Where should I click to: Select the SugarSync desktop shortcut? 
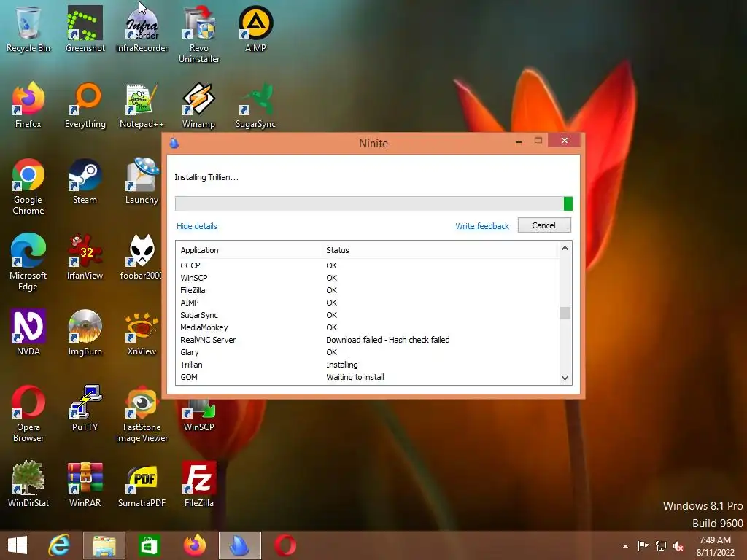[x=256, y=105]
